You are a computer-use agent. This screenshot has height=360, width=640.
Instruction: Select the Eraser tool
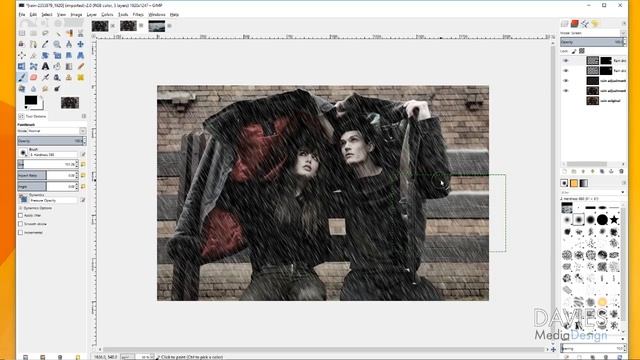33,77
